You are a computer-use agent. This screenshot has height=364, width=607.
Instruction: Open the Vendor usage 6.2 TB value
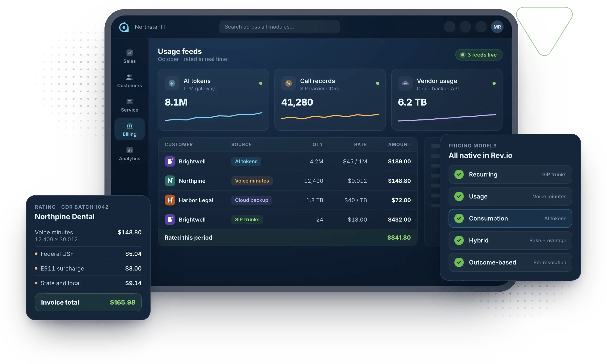(412, 102)
